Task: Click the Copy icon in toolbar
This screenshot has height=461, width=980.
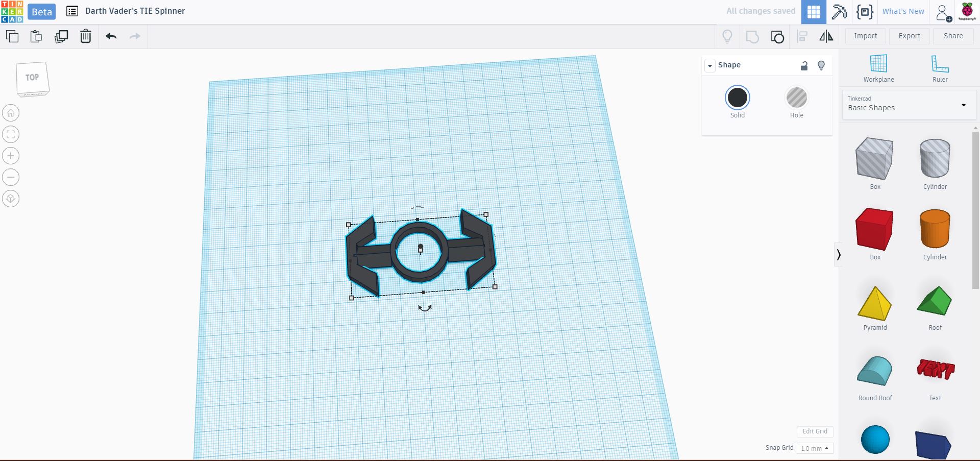Action: pyautogui.click(x=12, y=36)
